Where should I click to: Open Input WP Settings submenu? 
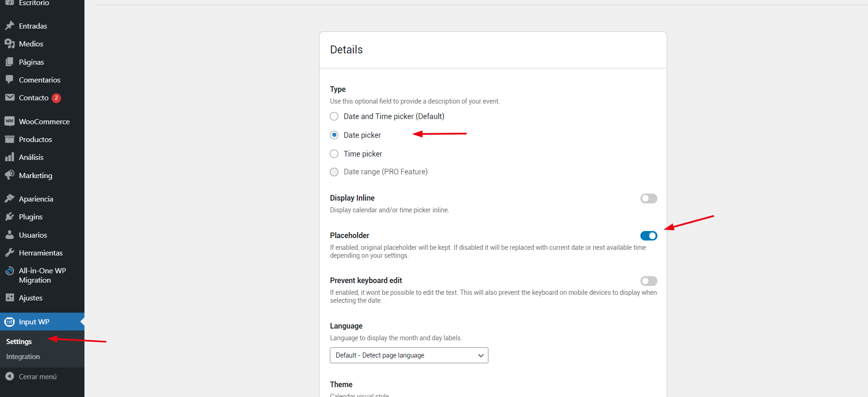pos(19,342)
